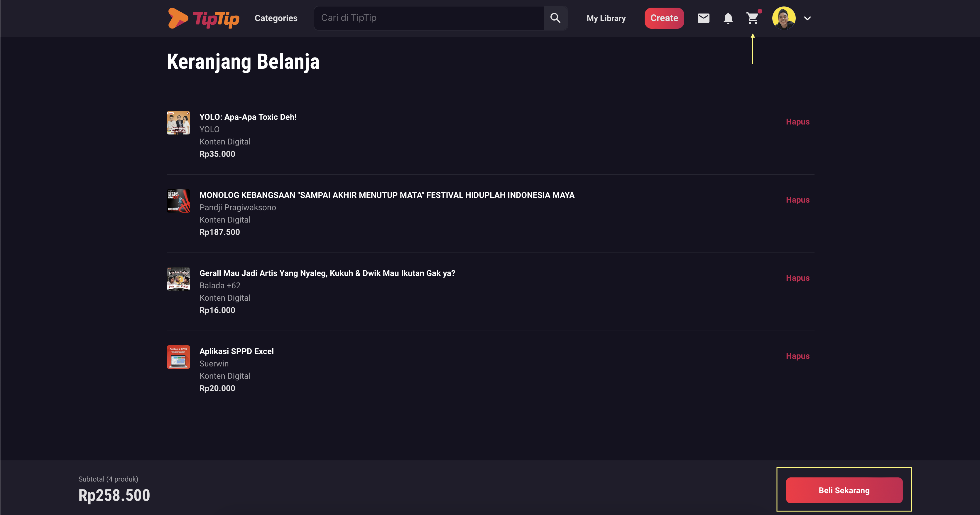Open the Categories menu

pyautogui.click(x=276, y=18)
